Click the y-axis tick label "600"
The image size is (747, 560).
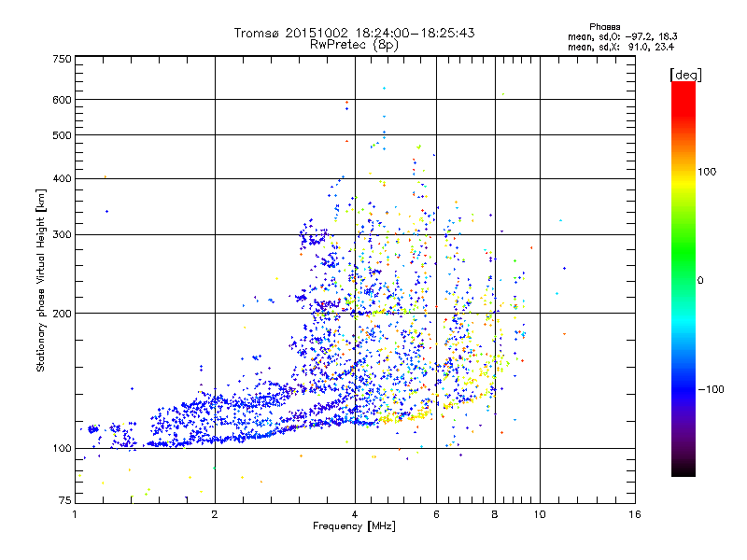pos(62,100)
